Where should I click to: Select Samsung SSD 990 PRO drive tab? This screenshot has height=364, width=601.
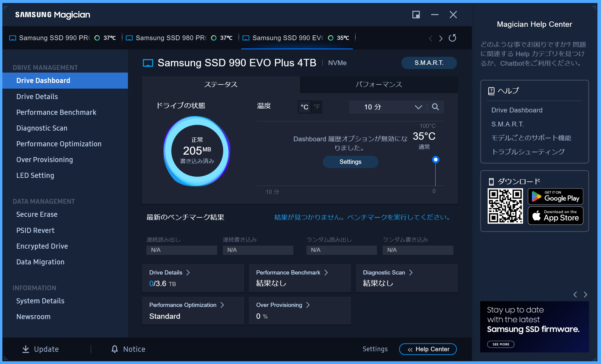(x=63, y=38)
